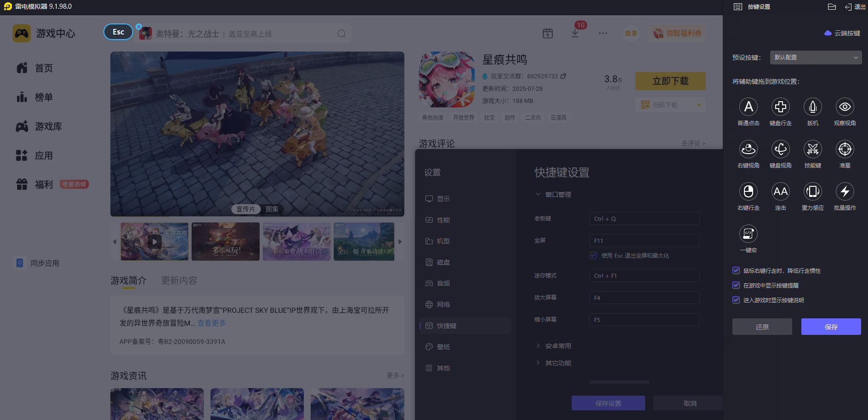Click the 退出 exit button
This screenshot has height=420, width=868.
click(855, 7)
